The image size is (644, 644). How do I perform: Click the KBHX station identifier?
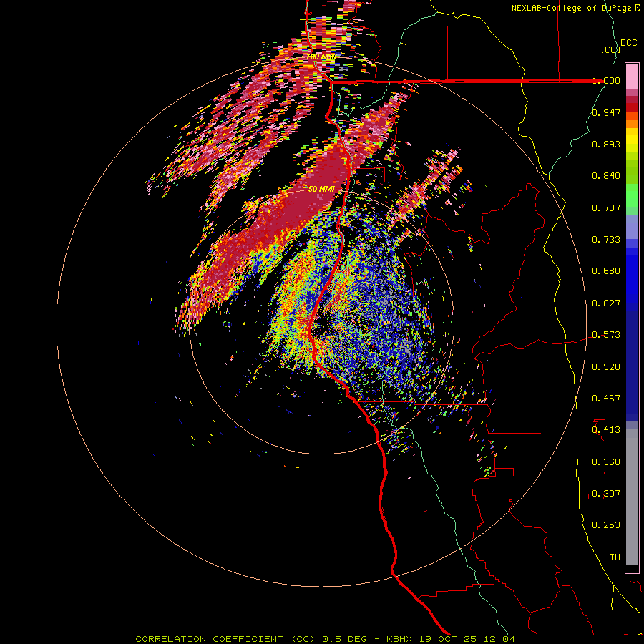pos(399,639)
